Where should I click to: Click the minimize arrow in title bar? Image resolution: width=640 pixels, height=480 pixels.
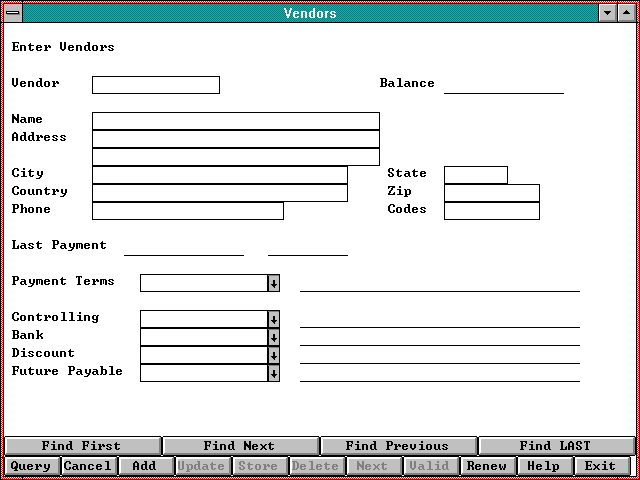[607, 13]
